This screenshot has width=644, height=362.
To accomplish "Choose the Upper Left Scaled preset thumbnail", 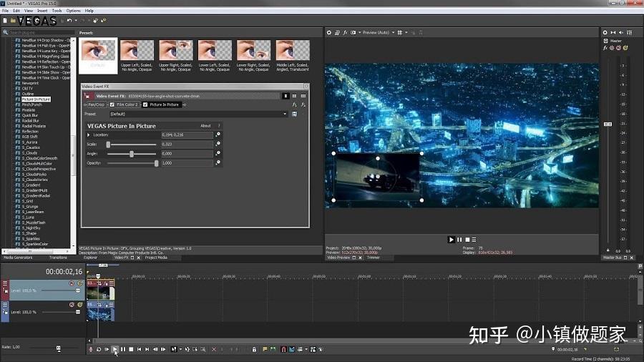I will pyautogui.click(x=137, y=55).
